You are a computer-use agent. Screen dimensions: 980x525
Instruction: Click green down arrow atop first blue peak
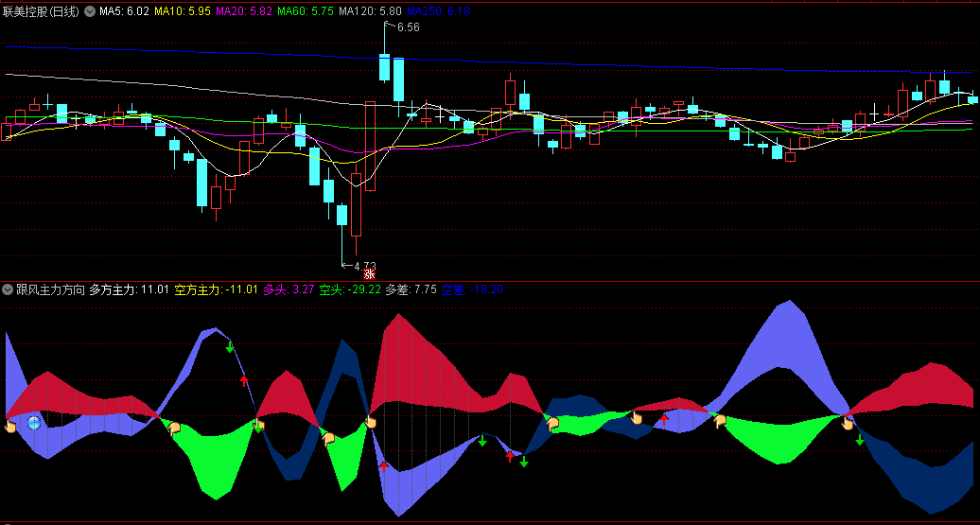pyautogui.click(x=229, y=347)
